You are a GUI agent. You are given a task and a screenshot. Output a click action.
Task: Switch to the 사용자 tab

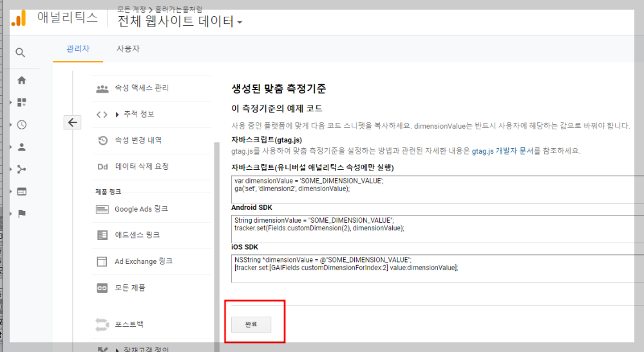click(x=128, y=49)
